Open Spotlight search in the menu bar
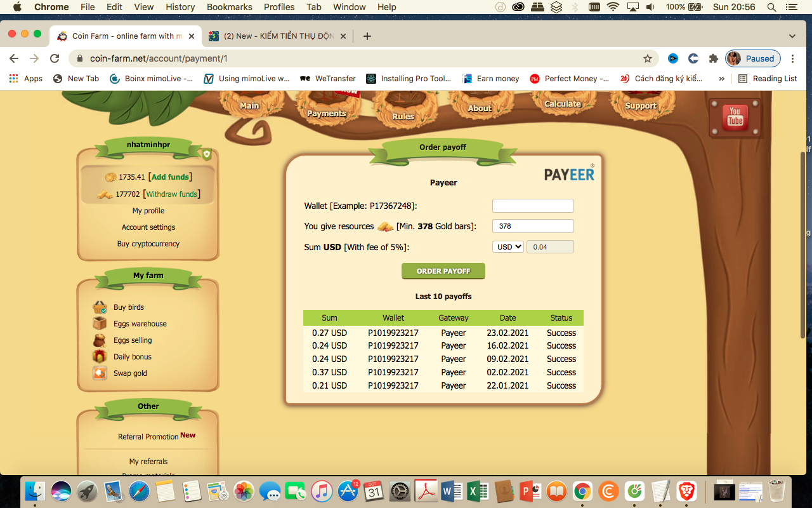This screenshot has width=812, height=508. coord(771,7)
